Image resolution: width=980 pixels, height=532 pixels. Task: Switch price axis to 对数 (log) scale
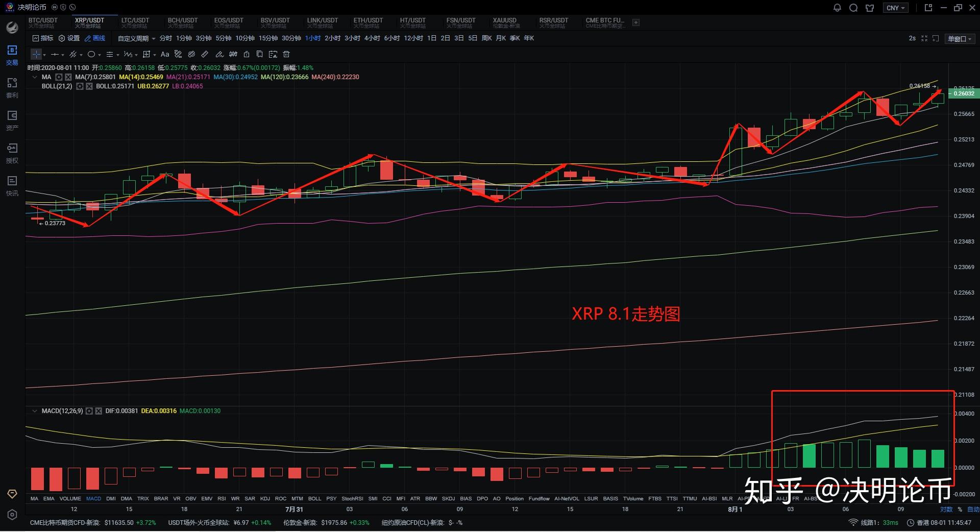pyautogui.click(x=946, y=509)
